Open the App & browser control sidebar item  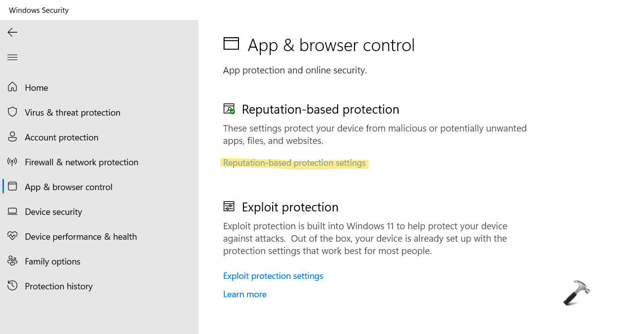click(68, 187)
